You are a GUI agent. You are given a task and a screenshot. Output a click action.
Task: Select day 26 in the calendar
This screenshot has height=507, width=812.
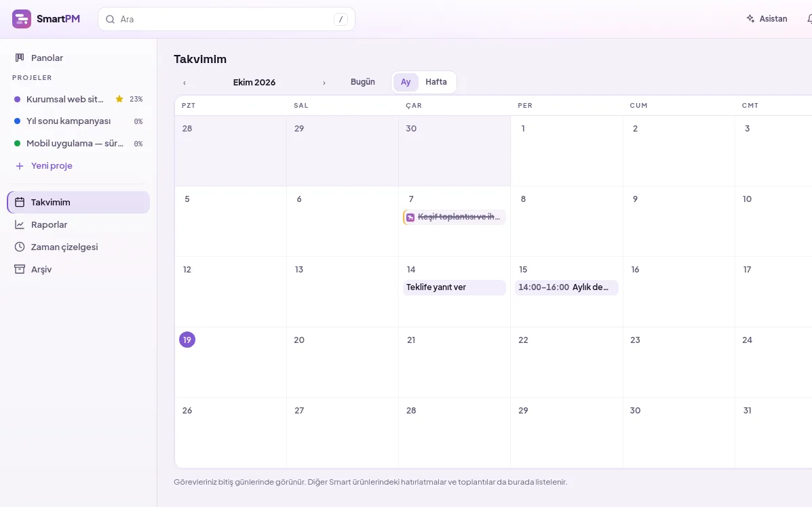click(x=187, y=410)
